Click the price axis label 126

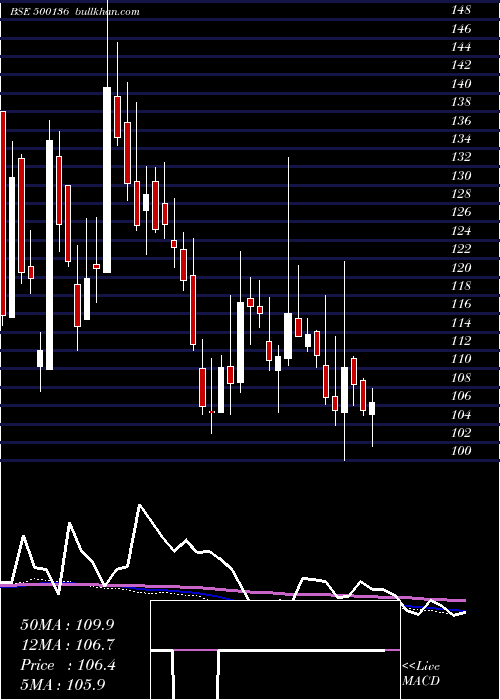tap(461, 212)
